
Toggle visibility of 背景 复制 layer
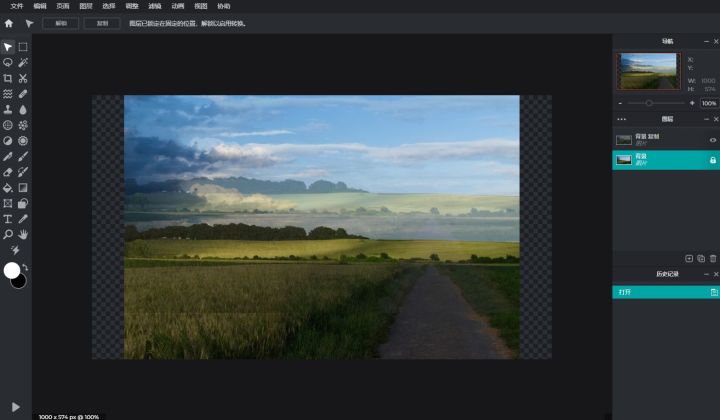(x=713, y=140)
